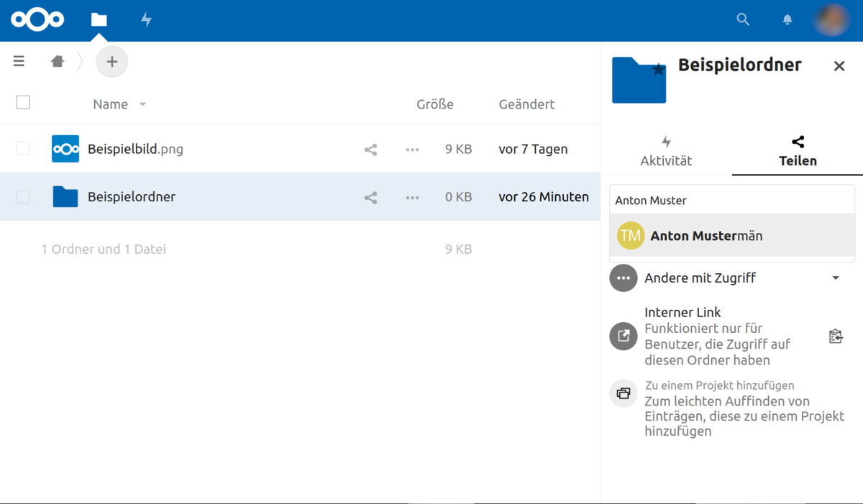Toggle the favorite star on Beispielordner folder
This screenshot has width=863, height=504.
click(657, 70)
